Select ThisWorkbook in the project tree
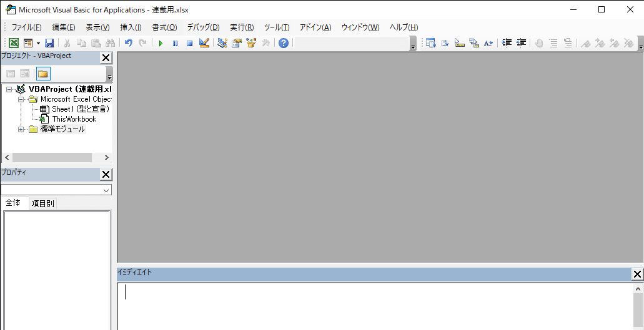Image resolution: width=644 pixels, height=330 pixels. pos(74,119)
